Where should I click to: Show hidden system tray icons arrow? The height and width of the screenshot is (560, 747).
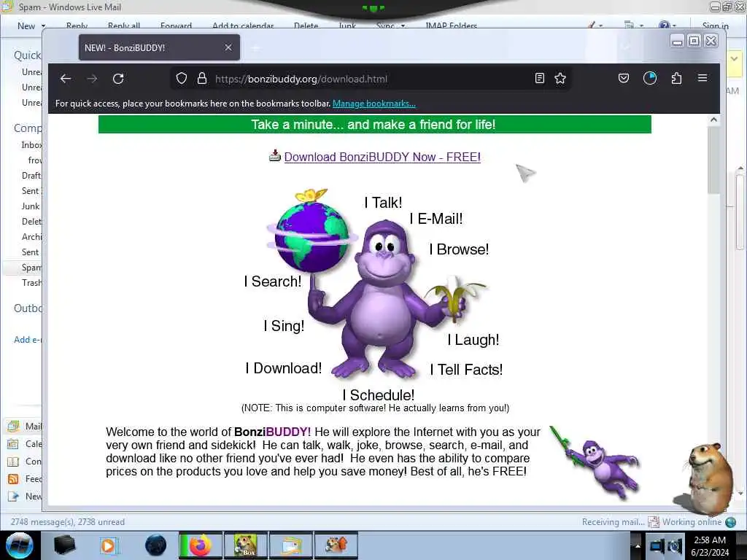pyautogui.click(x=638, y=546)
